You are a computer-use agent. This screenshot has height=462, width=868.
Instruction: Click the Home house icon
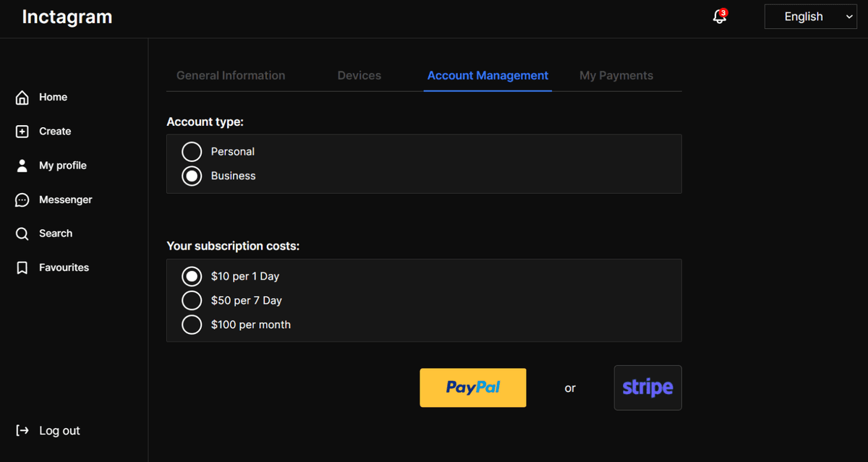pyautogui.click(x=22, y=98)
